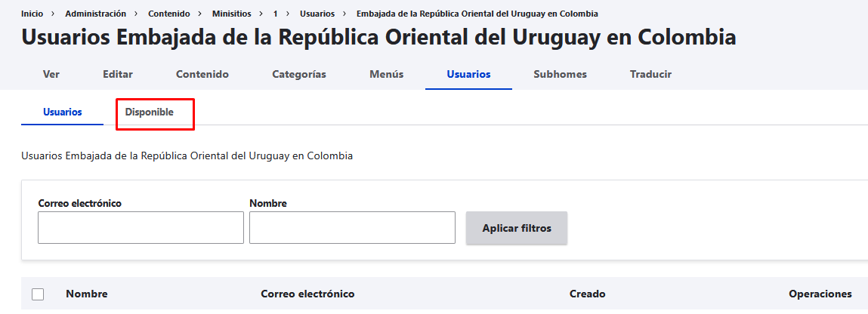The width and height of the screenshot is (868, 314).
Task: Switch to the Ver tab
Action: tap(51, 74)
